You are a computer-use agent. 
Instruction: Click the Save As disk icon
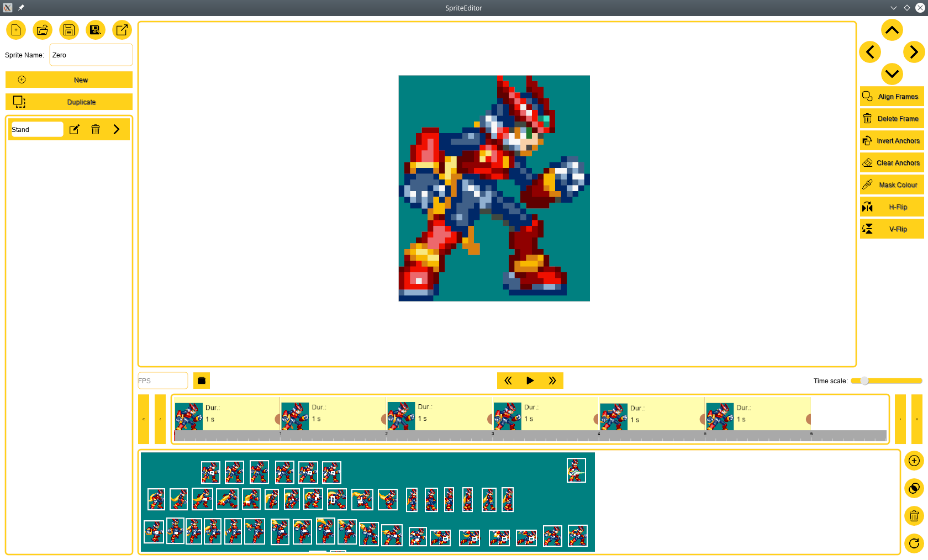96,30
